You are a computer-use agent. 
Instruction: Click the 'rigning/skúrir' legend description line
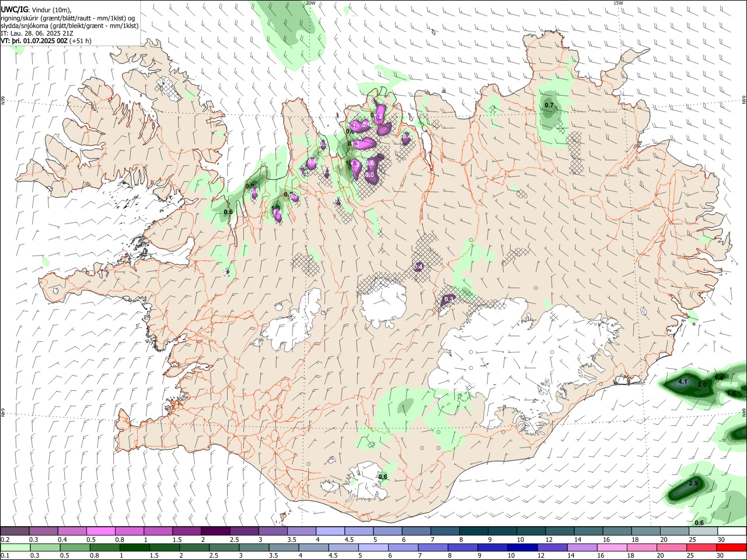click(x=68, y=18)
